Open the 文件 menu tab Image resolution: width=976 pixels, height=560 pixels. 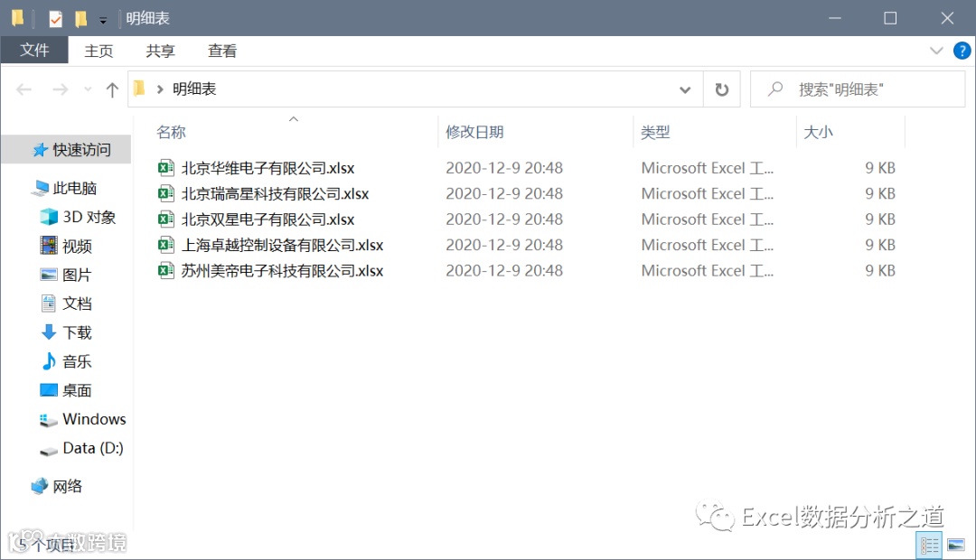coord(34,50)
